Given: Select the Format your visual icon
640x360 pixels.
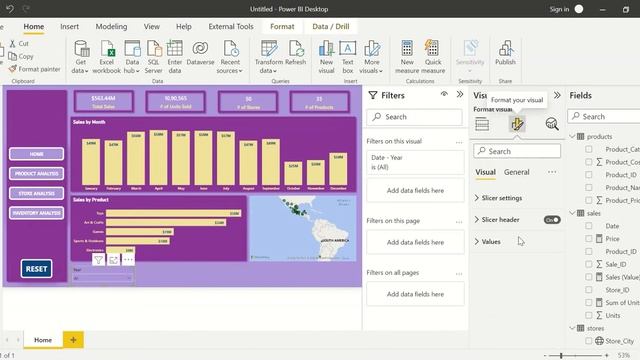Looking at the screenshot, I should click(x=517, y=124).
